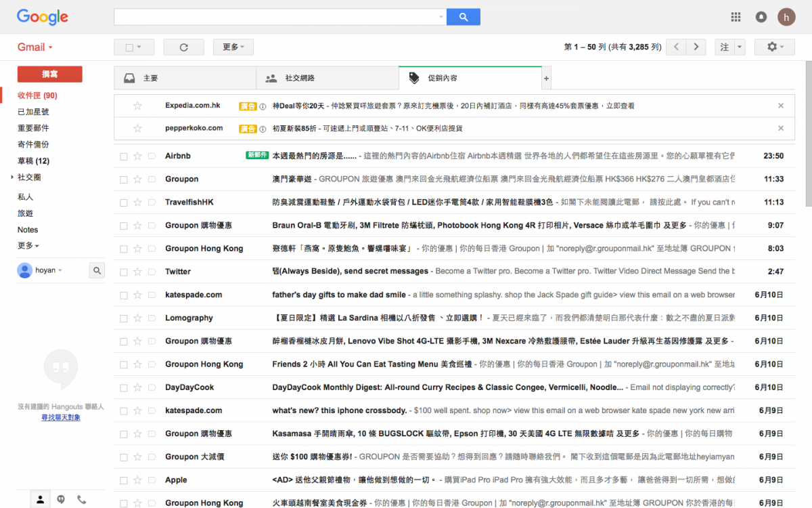Screen dimensions: 812x508
Task: Open the email with subject 澳門豪華遊
Action: [x=293, y=179]
